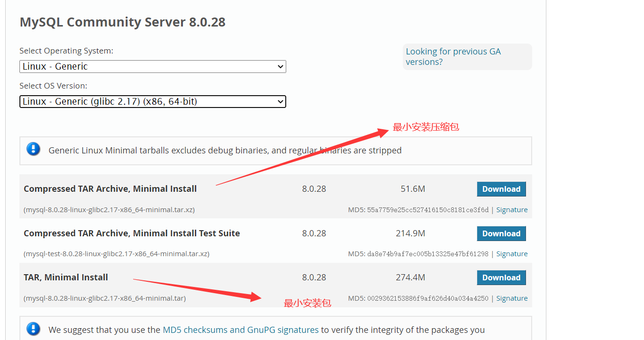Viewport: 644px width, 340px height.
Task: Download the Minimal Install Test Suite archive
Action: pos(501,233)
